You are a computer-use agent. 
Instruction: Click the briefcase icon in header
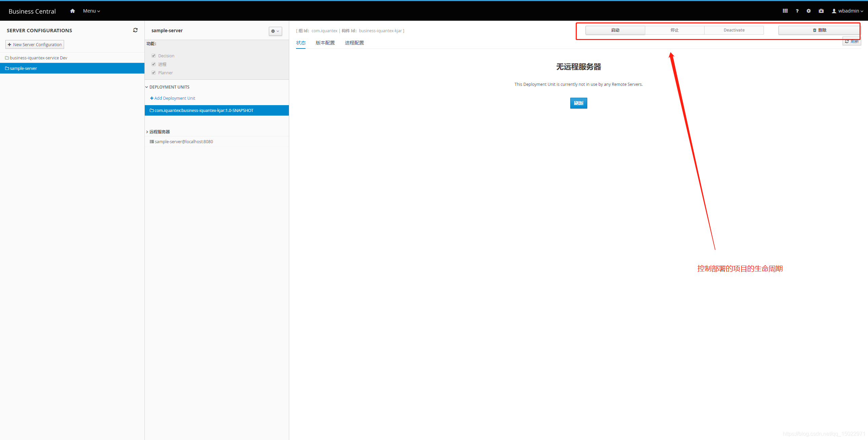[821, 11]
